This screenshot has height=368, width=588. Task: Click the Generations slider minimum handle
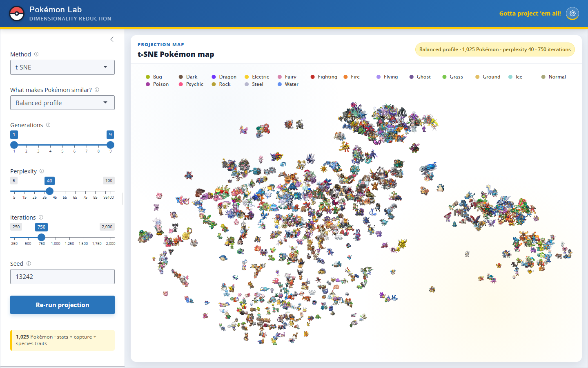pos(14,145)
